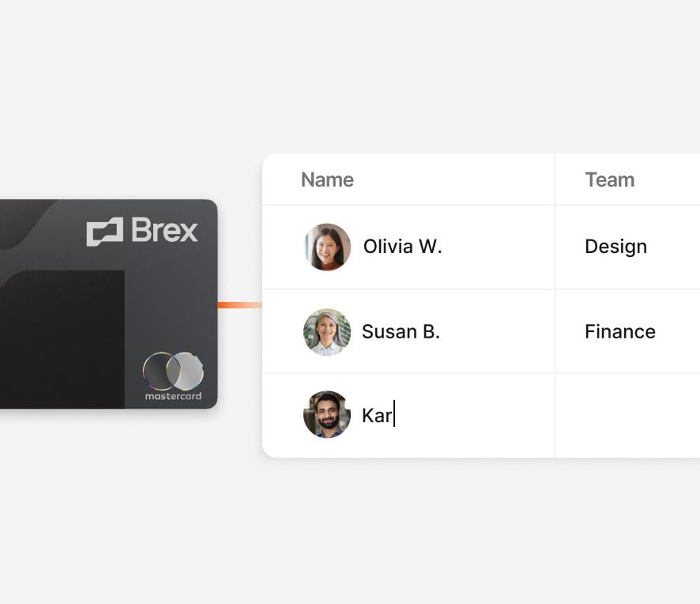The image size is (700, 604).
Task: Click the blank white space right of Susan B.
Action: pyautogui.click(x=498, y=332)
